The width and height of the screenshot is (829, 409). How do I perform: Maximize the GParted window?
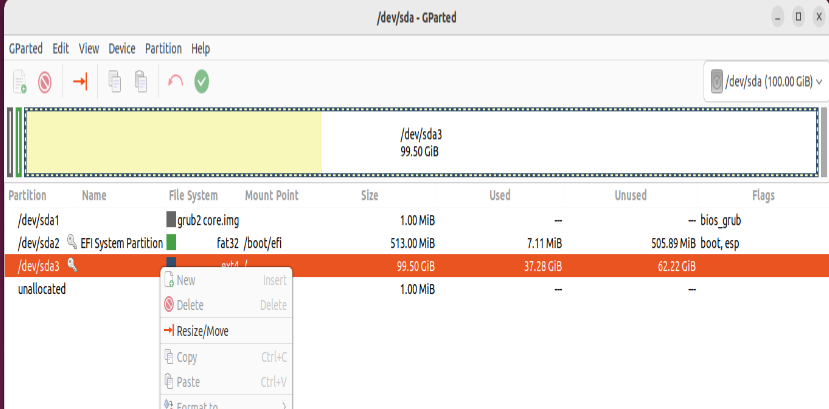coord(798,17)
